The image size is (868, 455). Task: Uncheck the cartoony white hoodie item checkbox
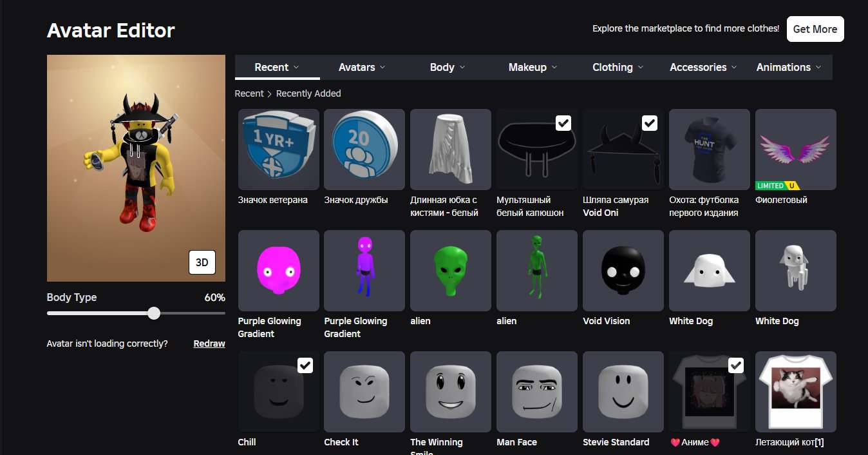(x=563, y=123)
